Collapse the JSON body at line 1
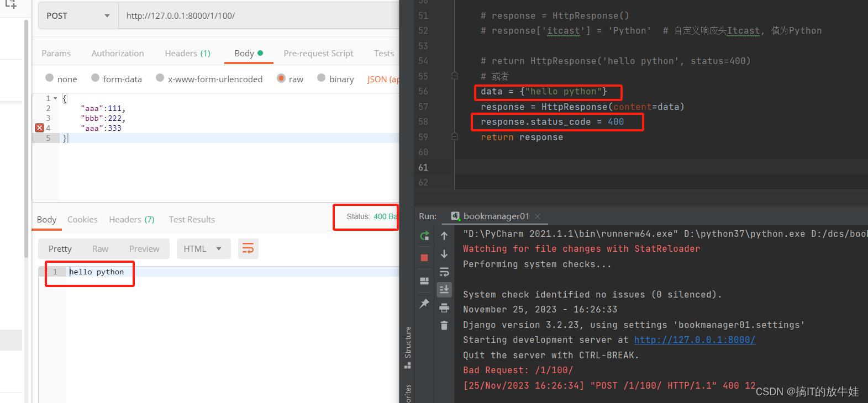868x403 pixels. [x=55, y=98]
